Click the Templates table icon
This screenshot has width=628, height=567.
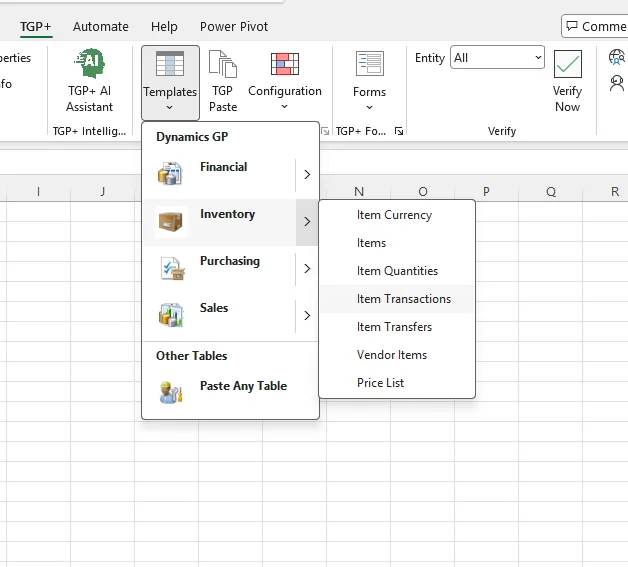[170, 64]
